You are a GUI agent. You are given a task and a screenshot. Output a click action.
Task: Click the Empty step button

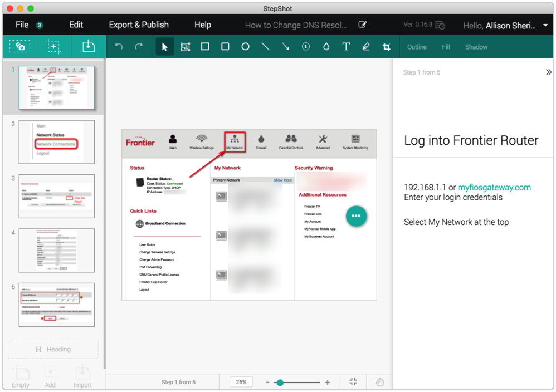(x=21, y=377)
